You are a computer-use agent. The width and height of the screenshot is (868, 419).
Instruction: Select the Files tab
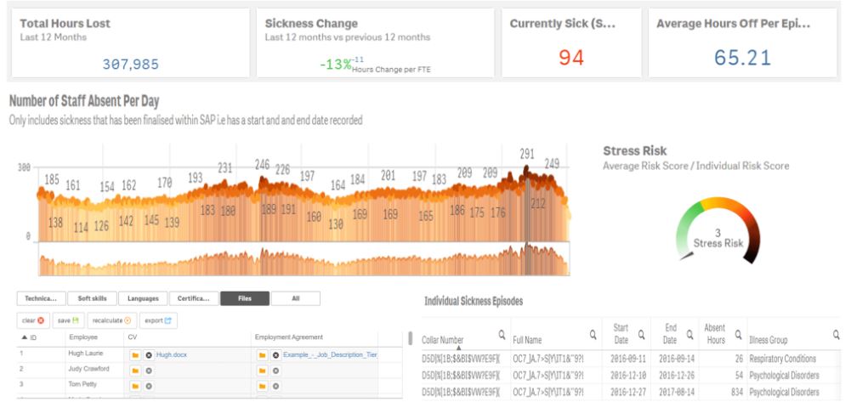[x=245, y=298]
